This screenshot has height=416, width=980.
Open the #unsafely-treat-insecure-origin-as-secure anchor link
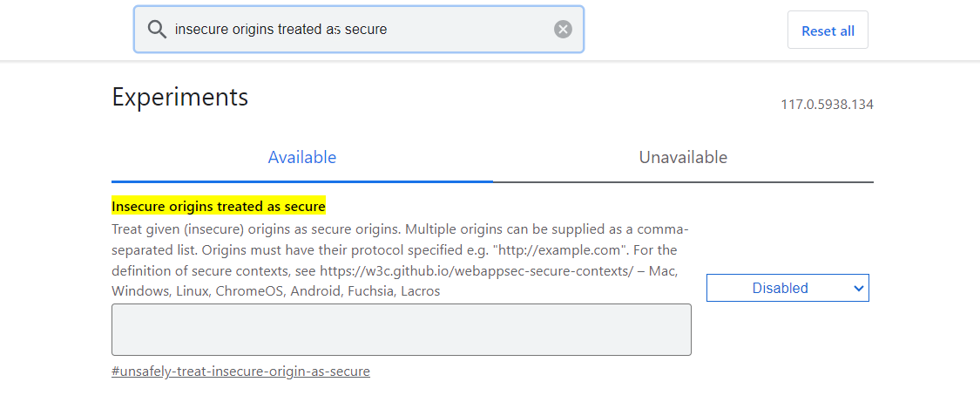240,372
